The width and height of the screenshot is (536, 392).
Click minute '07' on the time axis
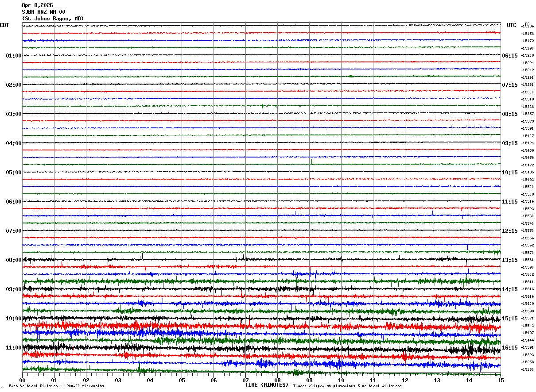(x=246, y=380)
